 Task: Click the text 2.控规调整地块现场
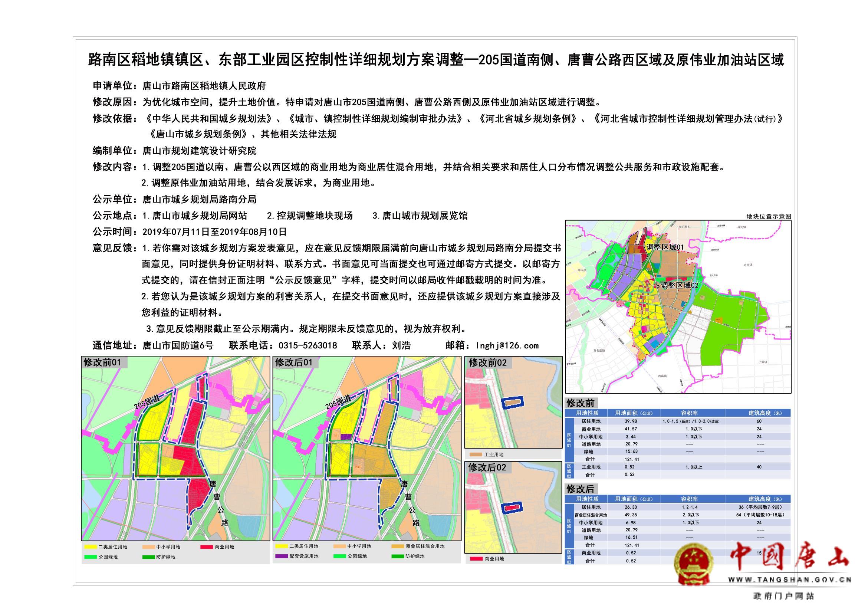click(x=310, y=216)
